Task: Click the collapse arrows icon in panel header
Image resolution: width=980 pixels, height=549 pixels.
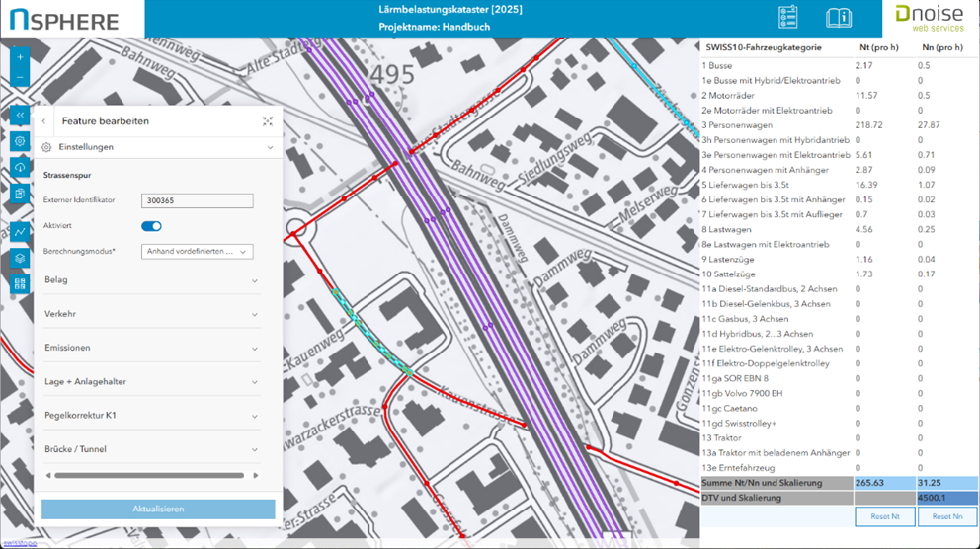Action: (x=267, y=121)
